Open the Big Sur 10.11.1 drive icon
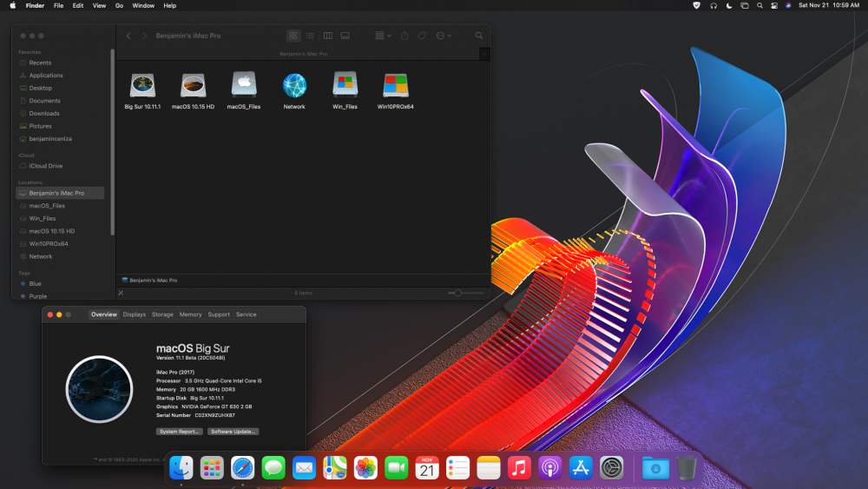The width and height of the screenshot is (868, 489). pyautogui.click(x=142, y=85)
